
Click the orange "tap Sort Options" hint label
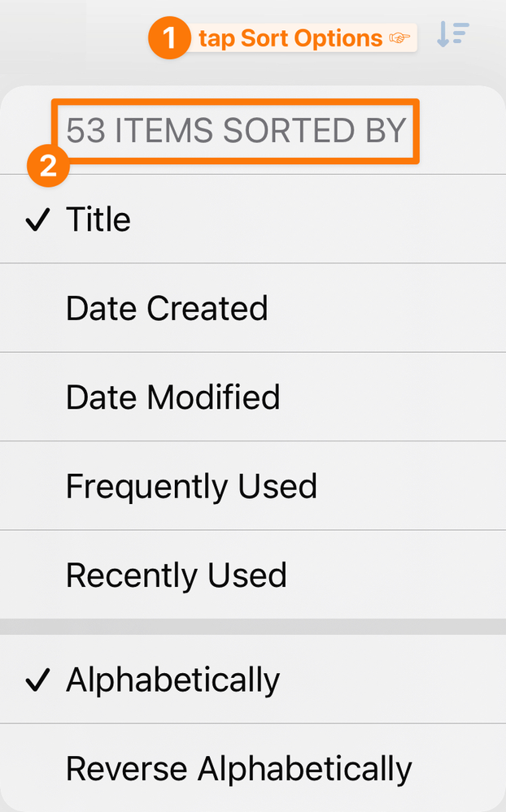pos(290,38)
